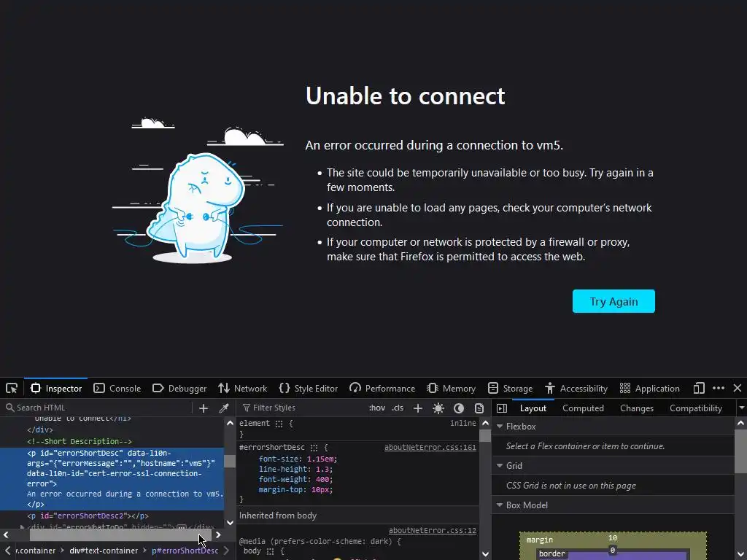Close the developer tools panel
The width and height of the screenshot is (747, 560).
[x=738, y=388]
